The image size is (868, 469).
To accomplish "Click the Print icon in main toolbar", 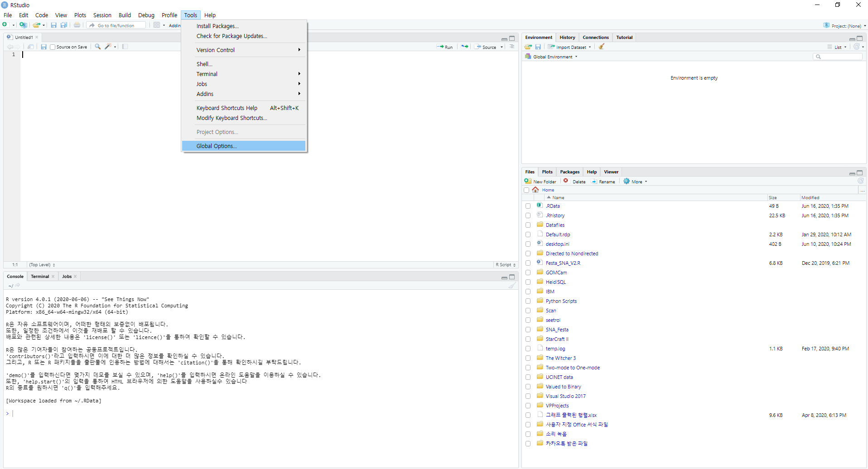I will coord(77,25).
